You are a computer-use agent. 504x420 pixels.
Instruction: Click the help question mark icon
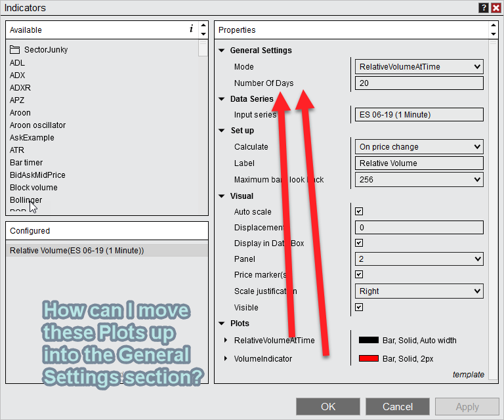[x=484, y=8]
